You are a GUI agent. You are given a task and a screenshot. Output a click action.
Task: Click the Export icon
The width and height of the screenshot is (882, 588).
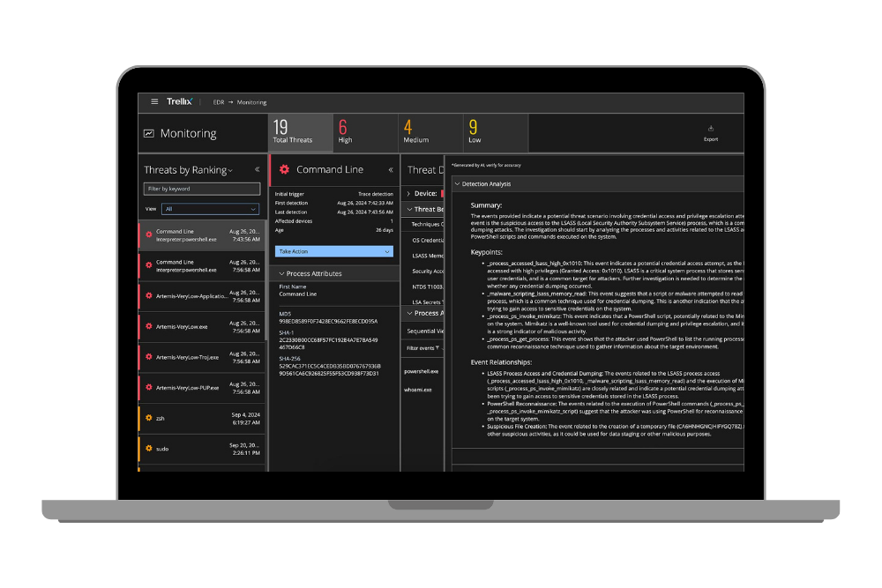point(710,129)
